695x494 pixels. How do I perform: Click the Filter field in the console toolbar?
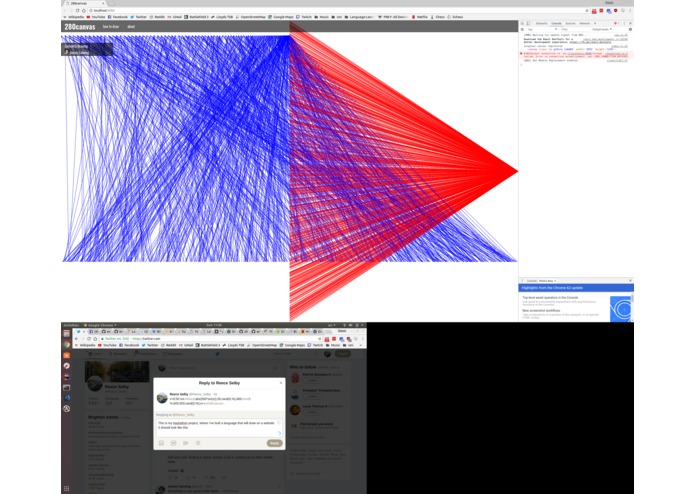(x=574, y=29)
